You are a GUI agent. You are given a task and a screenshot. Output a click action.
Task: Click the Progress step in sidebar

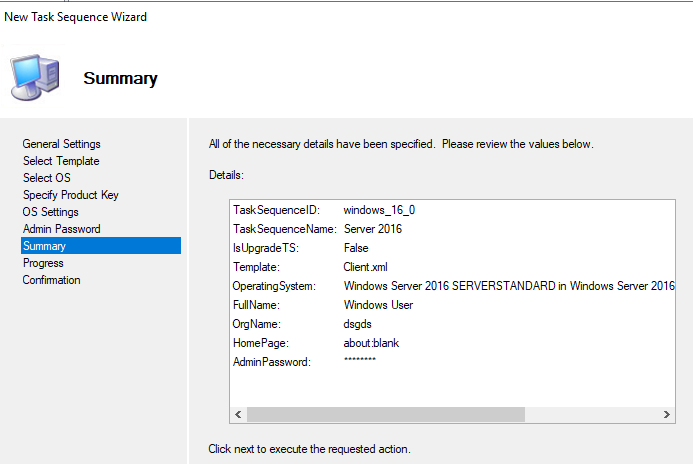click(x=43, y=263)
